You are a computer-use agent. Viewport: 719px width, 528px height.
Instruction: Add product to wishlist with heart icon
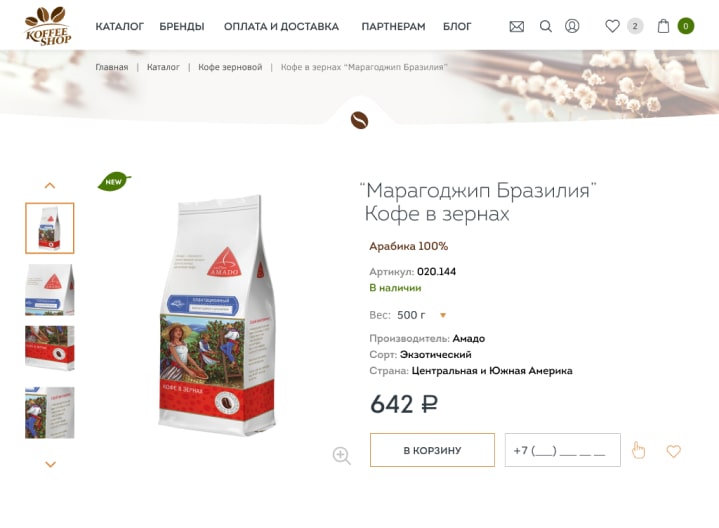point(673,451)
